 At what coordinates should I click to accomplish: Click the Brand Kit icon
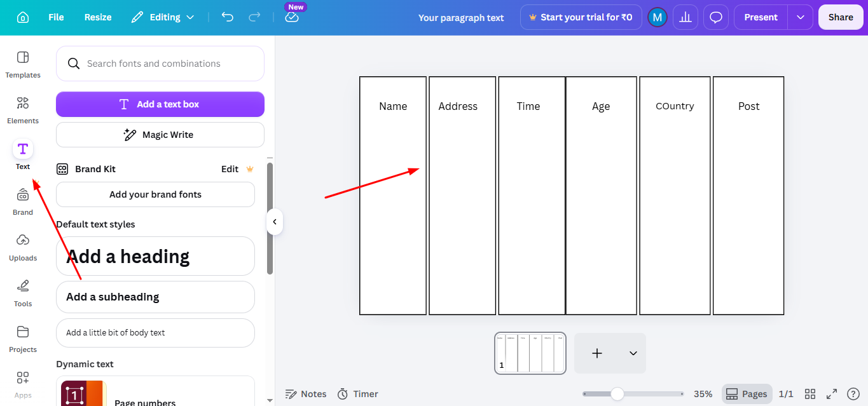(x=62, y=169)
